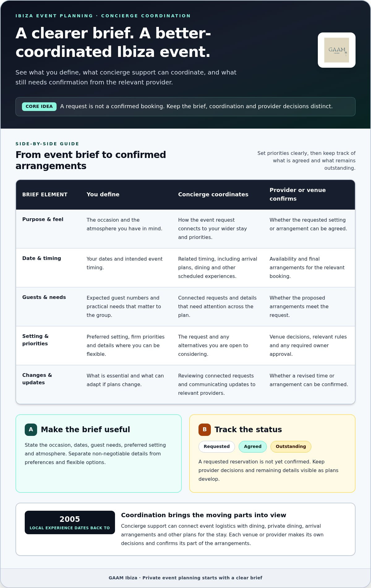This screenshot has height=588, width=371.
Task: Select the letter A badge icon
Action: [x=31, y=430]
